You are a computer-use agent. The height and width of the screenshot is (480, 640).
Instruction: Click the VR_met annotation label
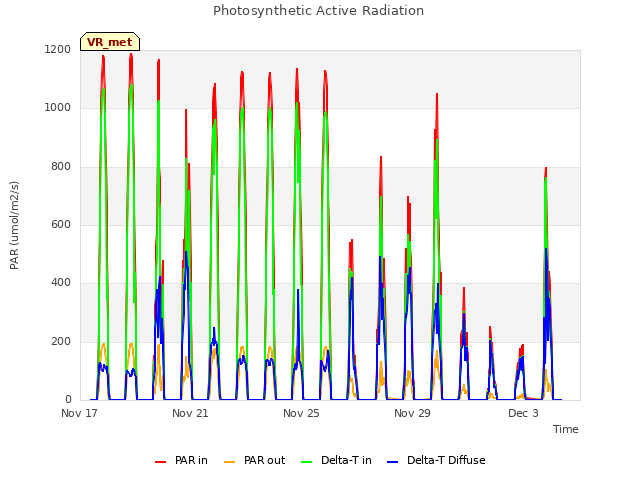point(110,42)
